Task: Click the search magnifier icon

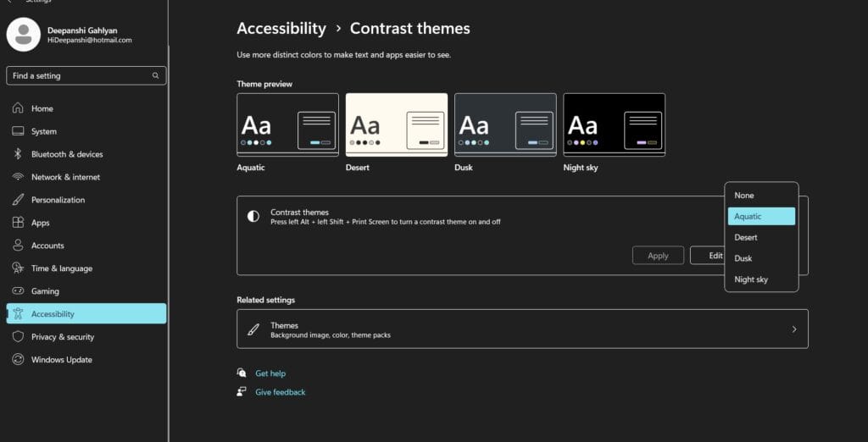Action: click(x=155, y=76)
